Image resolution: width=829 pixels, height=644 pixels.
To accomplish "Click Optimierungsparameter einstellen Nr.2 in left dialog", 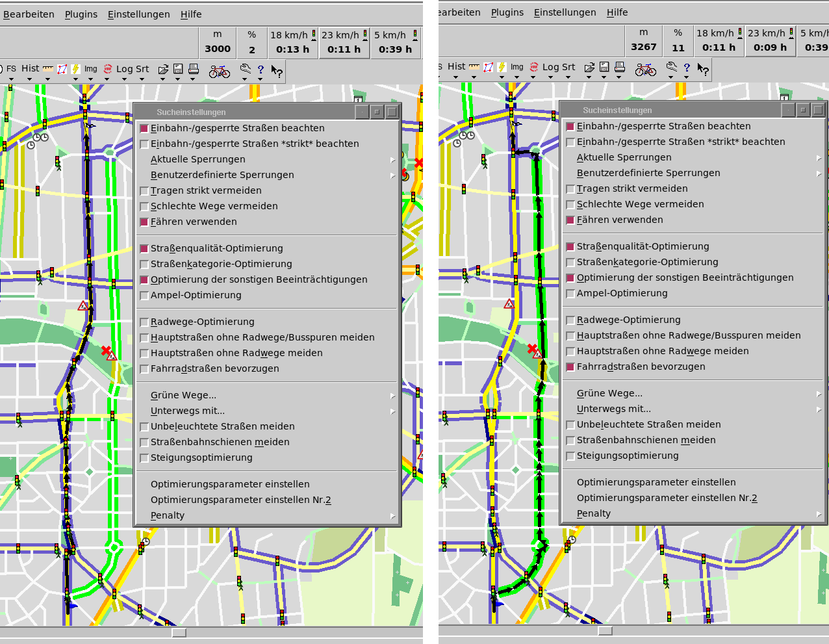I will point(240,500).
